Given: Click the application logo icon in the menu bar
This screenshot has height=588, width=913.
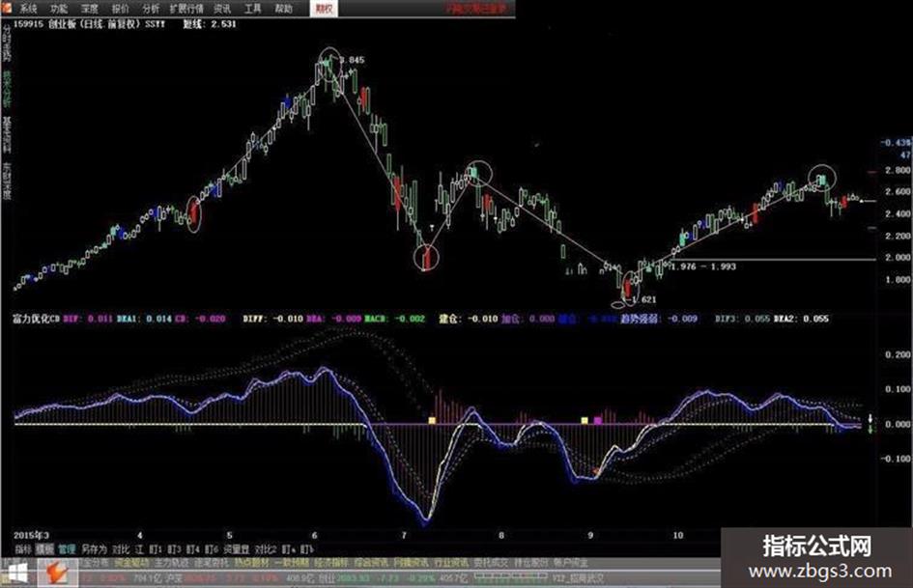Looking at the screenshot, I should coord(6,8).
